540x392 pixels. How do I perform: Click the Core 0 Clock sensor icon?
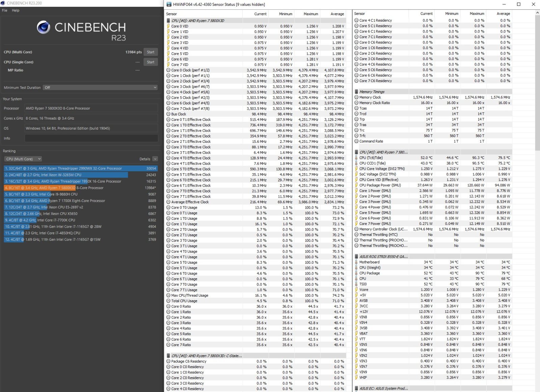click(168, 70)
